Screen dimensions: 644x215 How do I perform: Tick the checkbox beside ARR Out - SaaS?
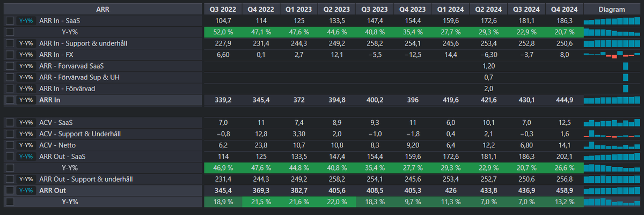click(x=10, y=156)
